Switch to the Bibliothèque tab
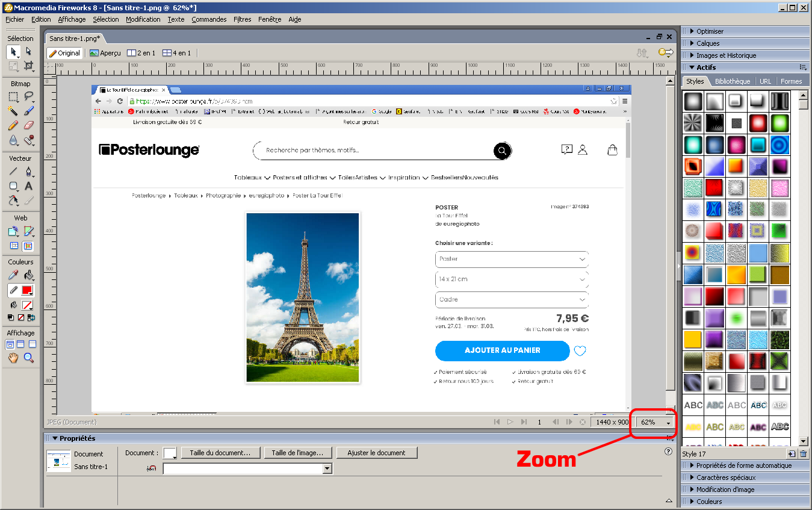 click(x=733, y=81)
